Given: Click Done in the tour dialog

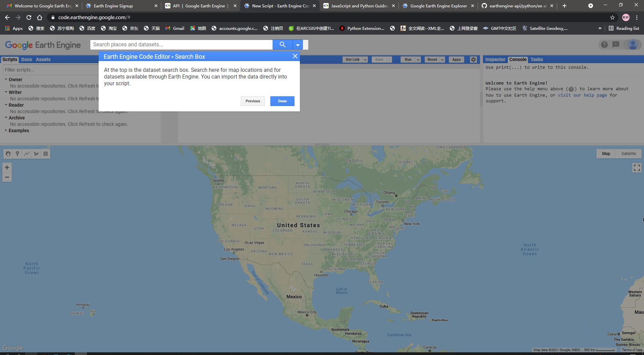Looking at the screenshot, I should click(282, 101).
